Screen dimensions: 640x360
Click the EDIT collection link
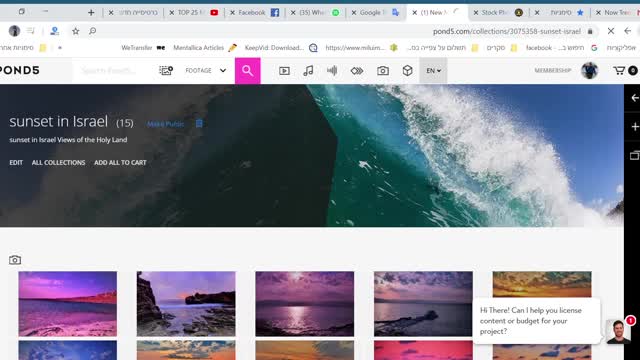pyautogui.click(x=16, y=162)
